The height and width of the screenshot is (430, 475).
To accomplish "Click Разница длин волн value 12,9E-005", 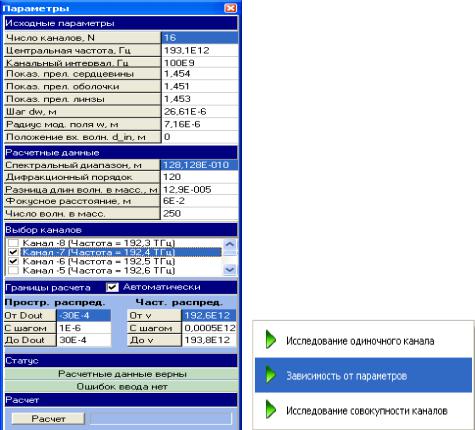I will pos(199,189).
